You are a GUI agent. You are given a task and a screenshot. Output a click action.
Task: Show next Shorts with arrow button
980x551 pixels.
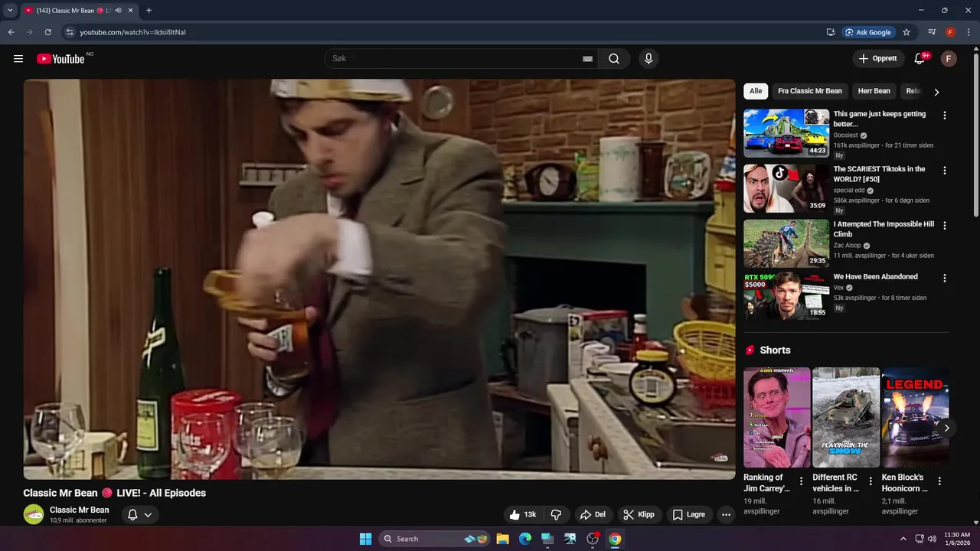946,428
